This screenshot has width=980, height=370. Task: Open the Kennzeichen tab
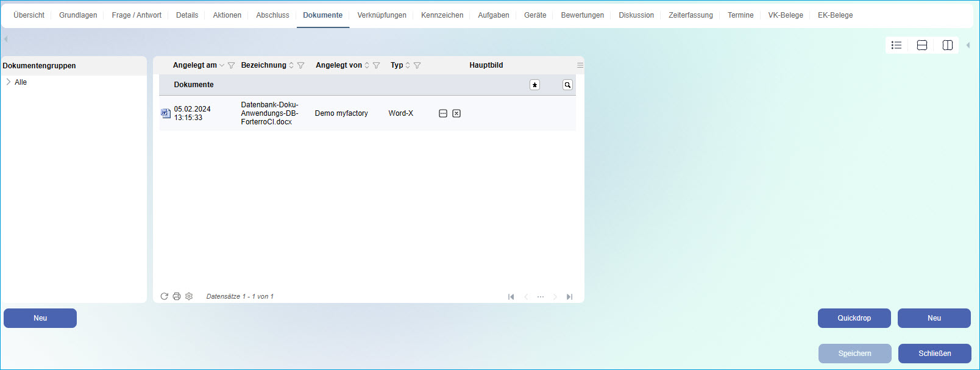tap(442, 15)
